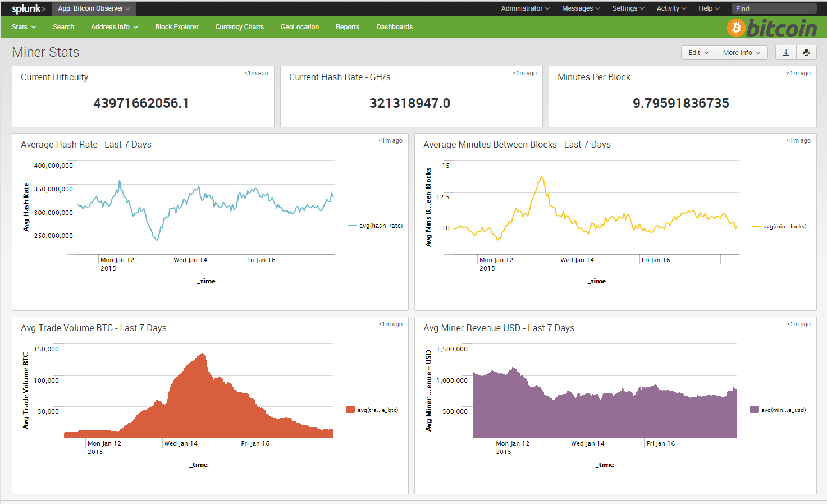Open Currency Charts page
Screen dimensions: 827x504
tap(239, 27)
